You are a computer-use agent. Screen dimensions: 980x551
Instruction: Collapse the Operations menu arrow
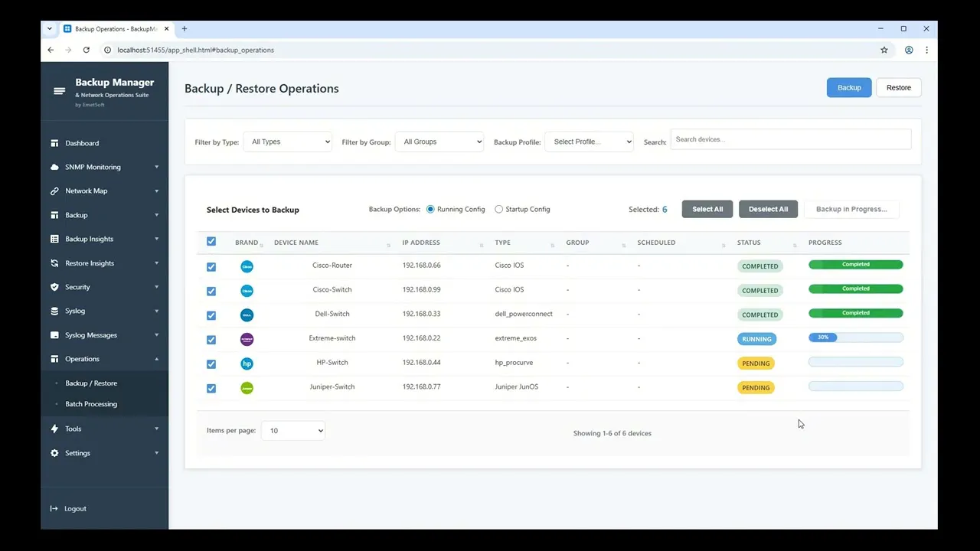[x=157, y=359]
